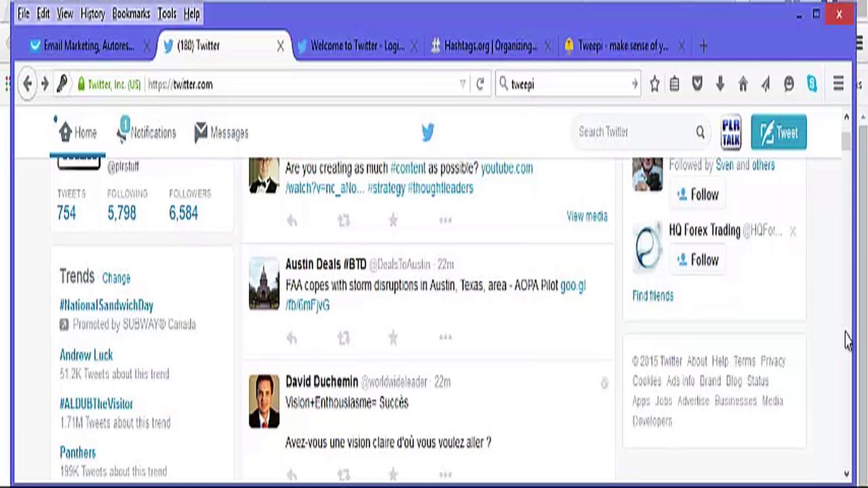Image resolution: width=868 pixels, height=488 pixels.
Task: Click Change next to Trends
Action: pos(116,278)
